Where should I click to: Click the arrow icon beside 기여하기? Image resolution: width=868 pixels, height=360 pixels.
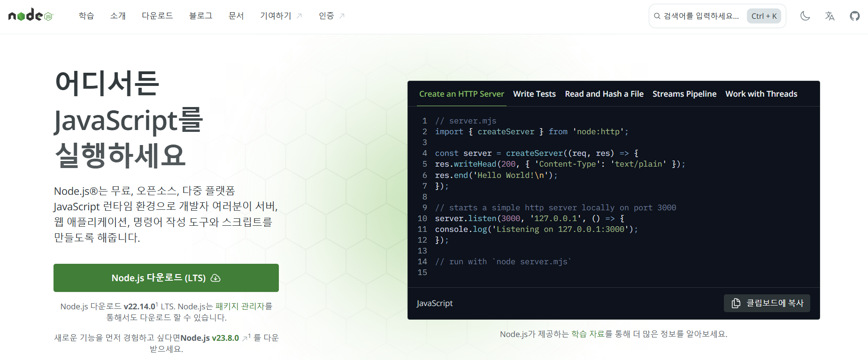point(300,16)
